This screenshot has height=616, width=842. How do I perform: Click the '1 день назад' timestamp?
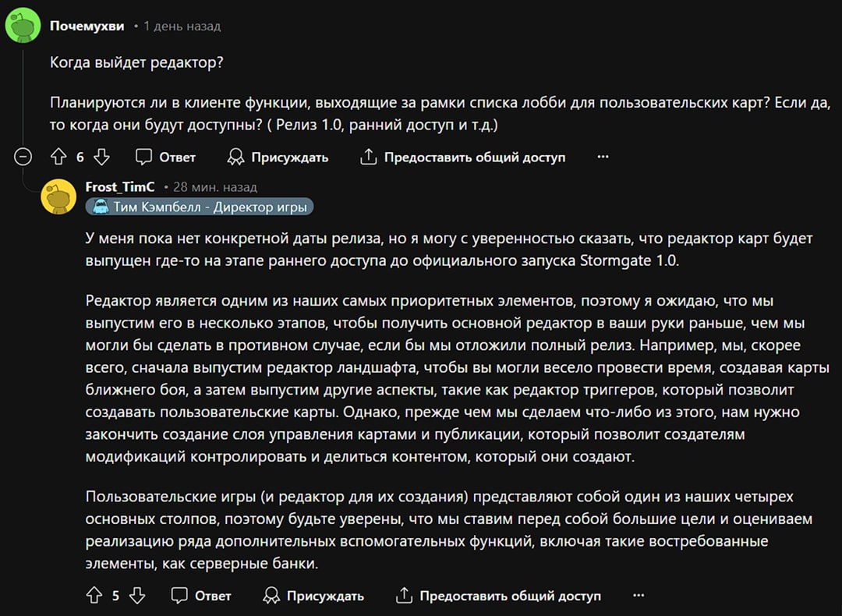click(182, 26)
